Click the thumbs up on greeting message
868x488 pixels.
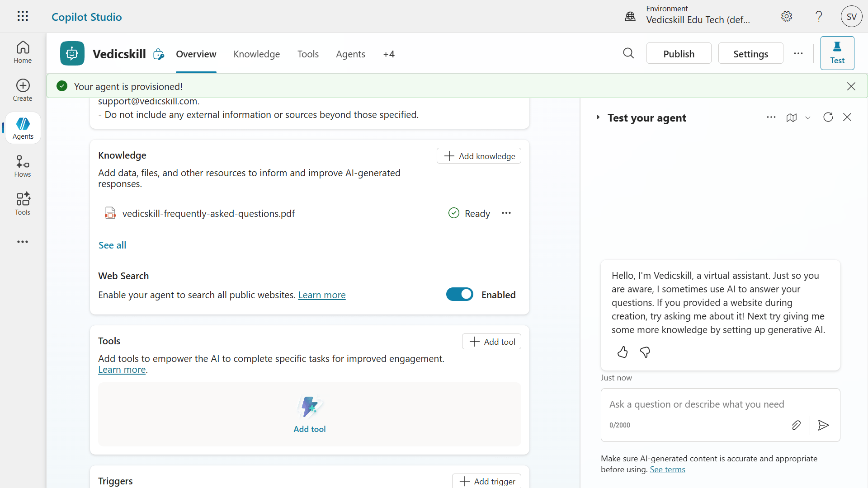[x=623, y=352]
